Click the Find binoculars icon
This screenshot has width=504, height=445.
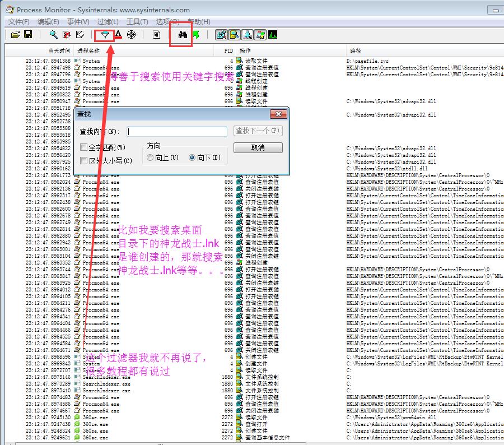(183, 35)
